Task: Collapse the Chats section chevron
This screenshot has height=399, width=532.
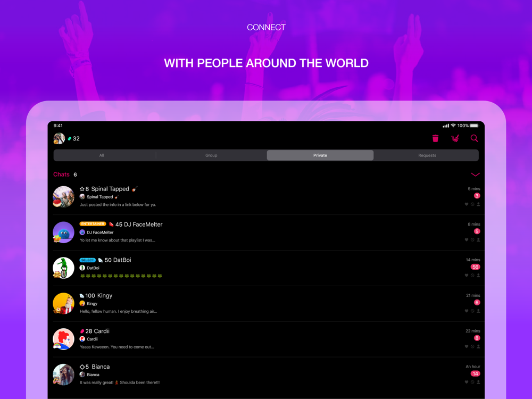Action: [475, 174]
